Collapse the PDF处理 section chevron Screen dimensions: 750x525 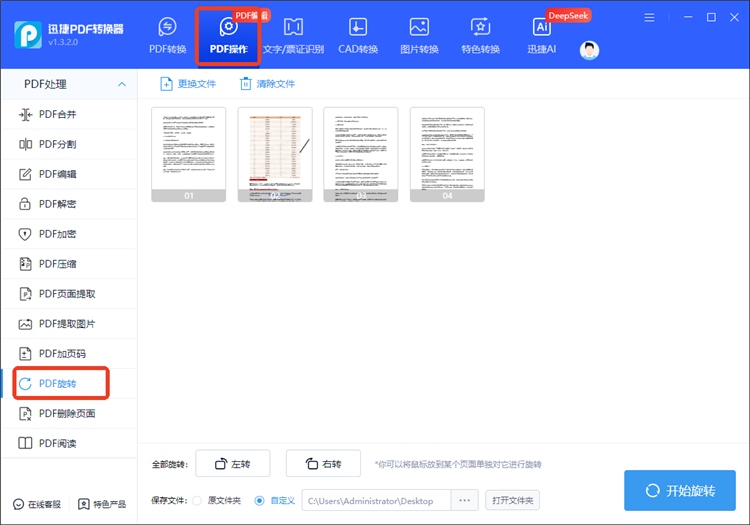pos(122,84)
